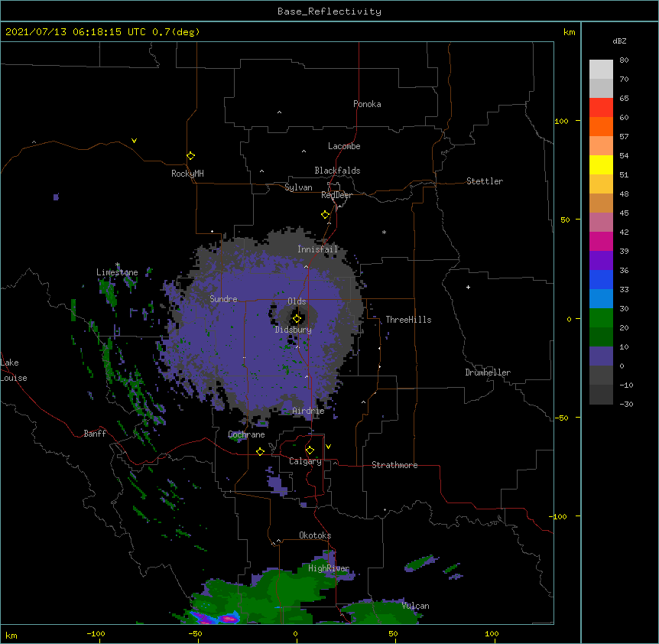Click the Lacombe city label
Viewport: 659px width, 644px height.
[344, 146]
